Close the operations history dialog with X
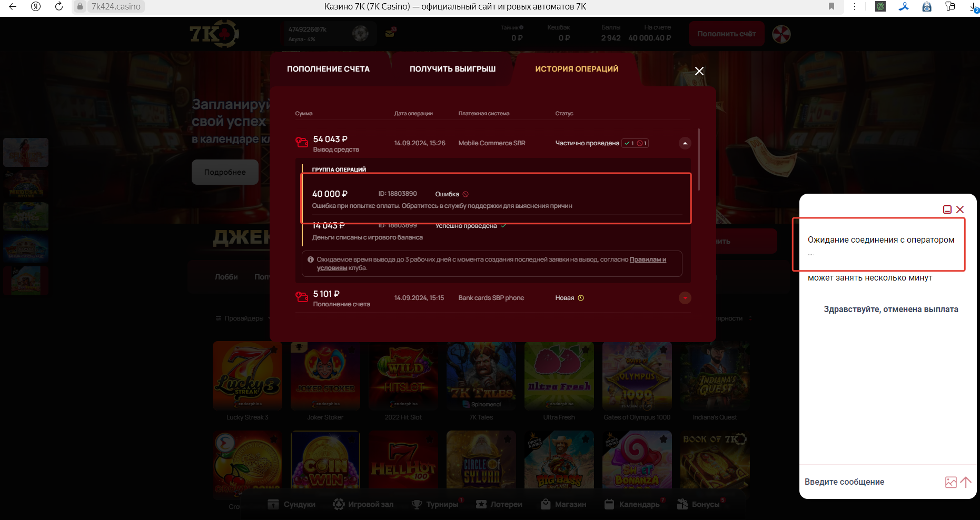The height and width of the screenshot is (520, 980). click(x=699, y=71)
